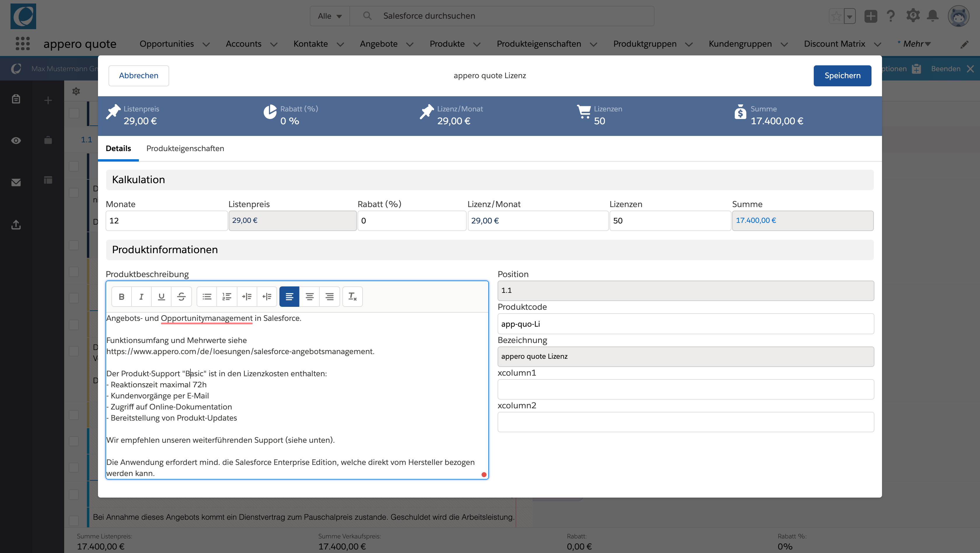The width and height of the screenshot is (980, 553).
Task: Click the Abbrechen button
Action: [x=139, y=76]
